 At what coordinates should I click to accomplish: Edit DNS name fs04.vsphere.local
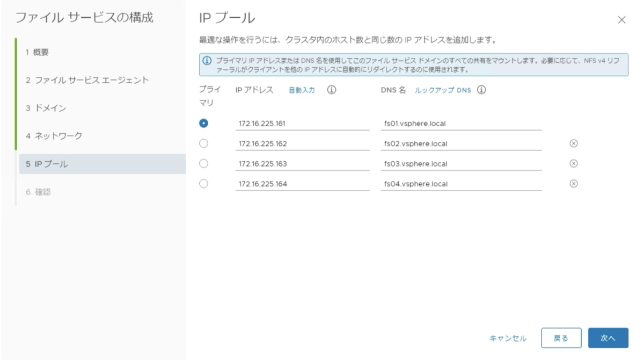coord(461,184)
